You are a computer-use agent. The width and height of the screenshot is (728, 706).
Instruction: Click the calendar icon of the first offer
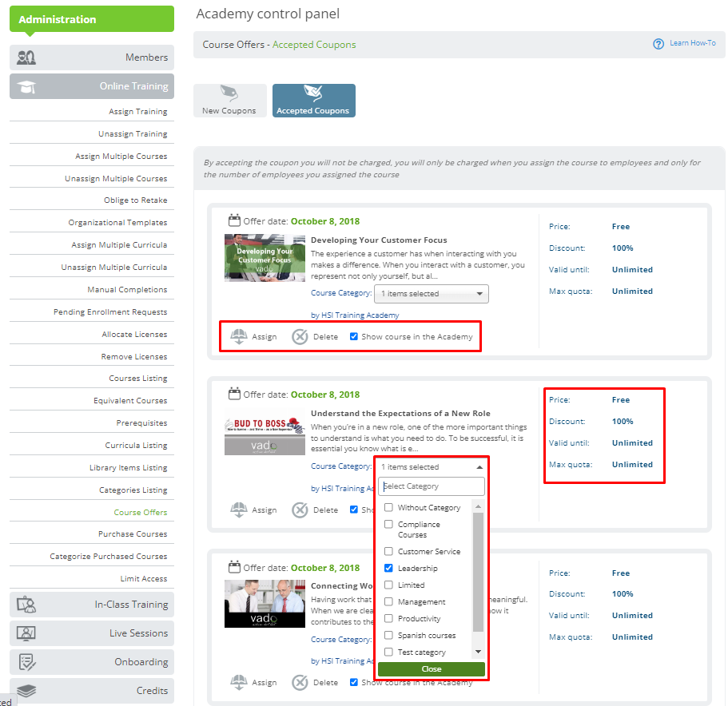pyautogui.click(x=234, y=220)
